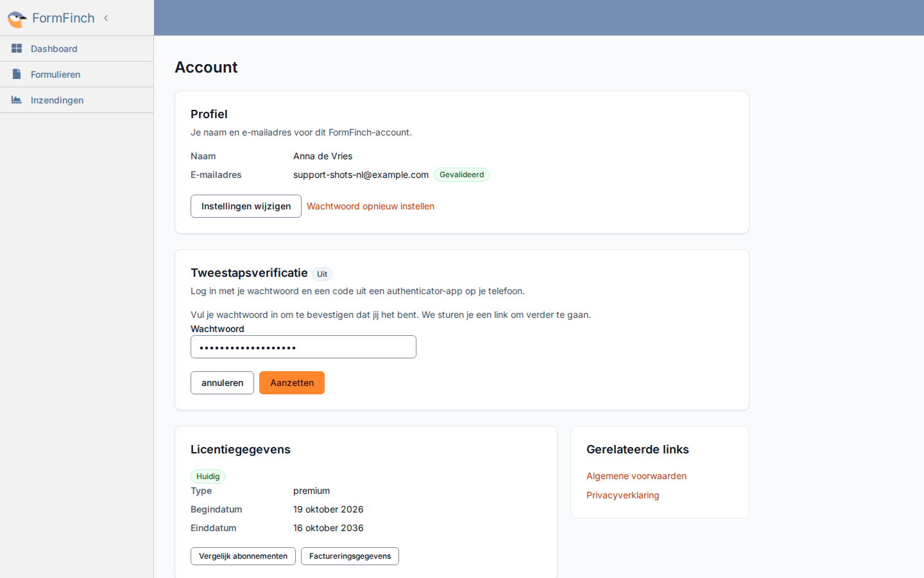Click the name Anna de Vries
Screen dimensions: 924x578
323,156
